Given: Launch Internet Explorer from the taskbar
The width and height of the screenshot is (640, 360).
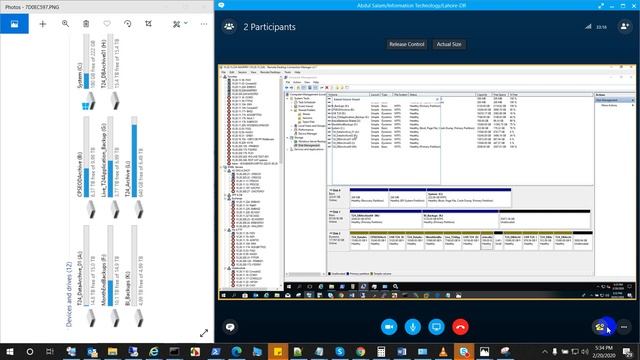Looking at the screenshot, I should (154, 351).
